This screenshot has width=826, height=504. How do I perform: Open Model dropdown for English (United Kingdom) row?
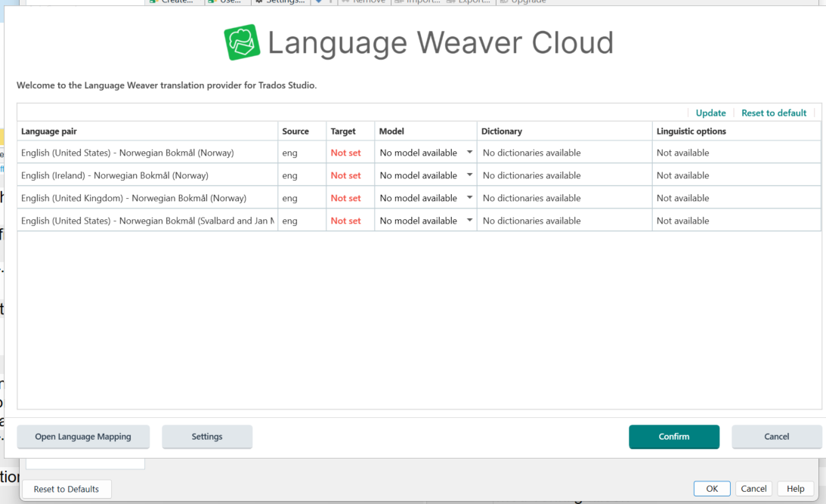click(x=425, y=198)
